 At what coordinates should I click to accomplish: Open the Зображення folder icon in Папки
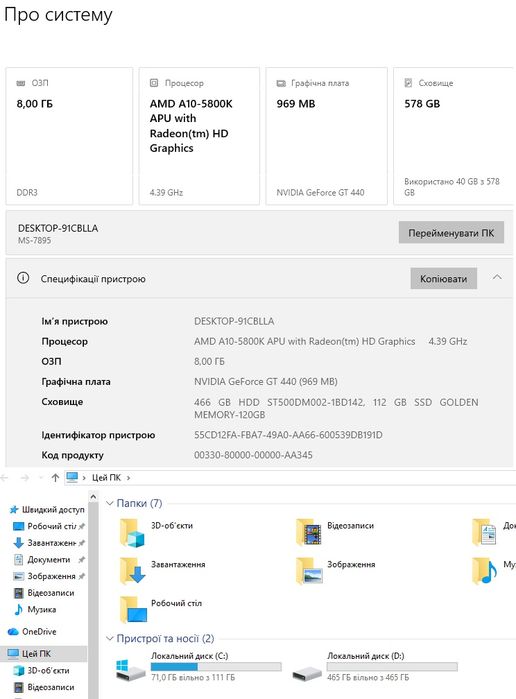309,571
